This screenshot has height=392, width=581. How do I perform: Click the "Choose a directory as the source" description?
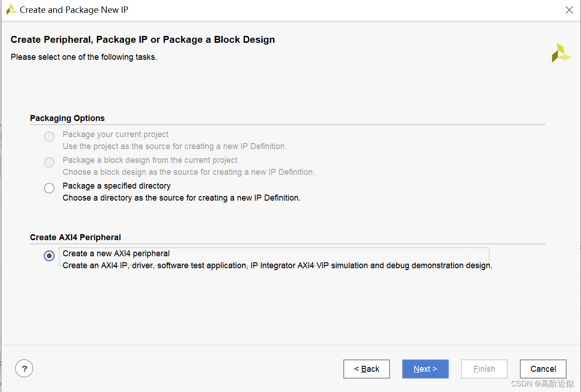point(181,198)
